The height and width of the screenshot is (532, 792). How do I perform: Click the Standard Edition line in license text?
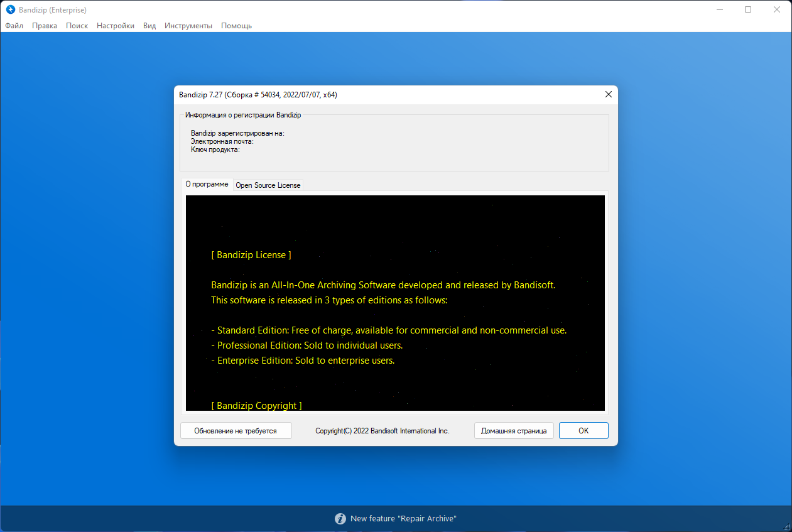tap(389, 330)
